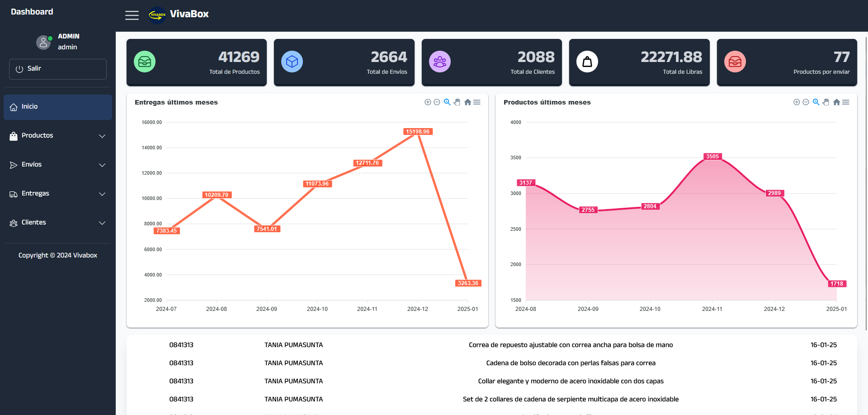Expand the Clientes sidebar menu
The width and height of the screenshot is (868, 415).
tap(58, 223)
